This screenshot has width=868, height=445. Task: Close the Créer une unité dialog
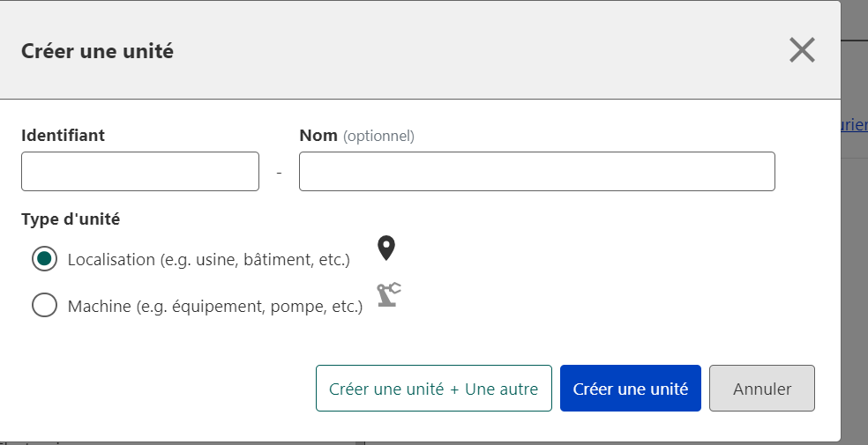pyautogui.click(x=801, y=50)
